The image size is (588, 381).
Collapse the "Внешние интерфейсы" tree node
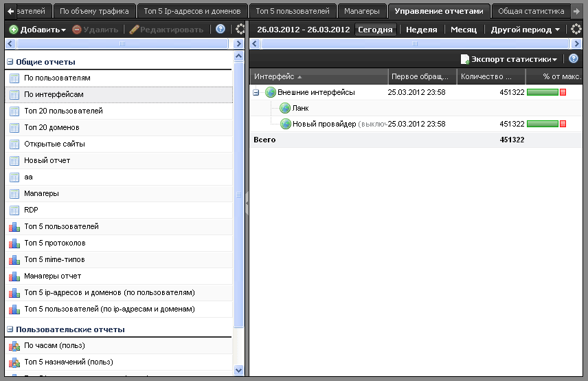[256, 92]
